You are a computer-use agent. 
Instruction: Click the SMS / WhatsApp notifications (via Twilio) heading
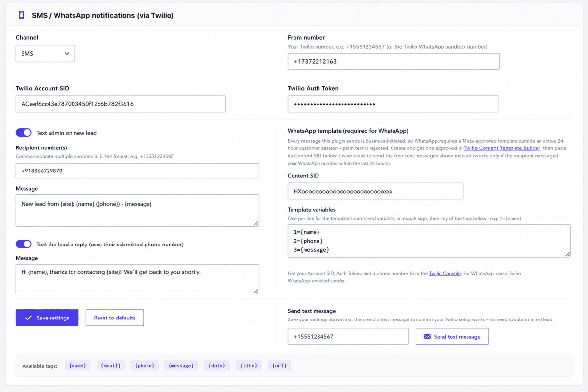pos(103,15)
